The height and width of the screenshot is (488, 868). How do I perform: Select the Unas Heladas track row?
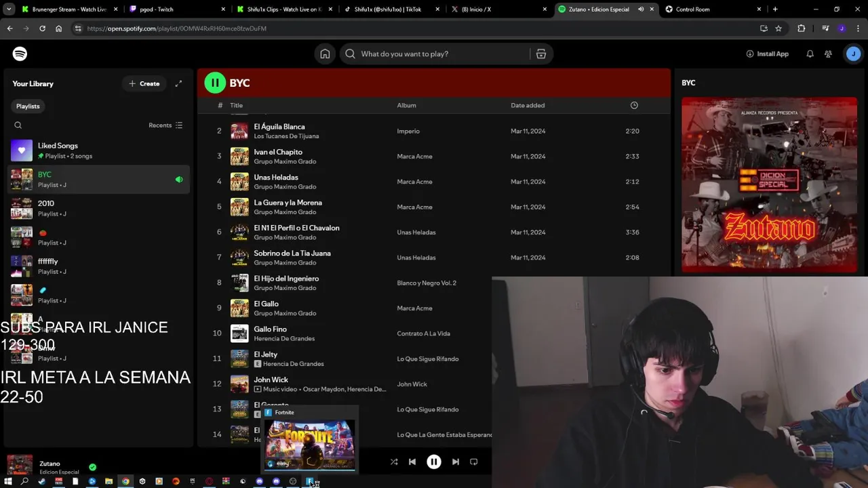[434, 181]
